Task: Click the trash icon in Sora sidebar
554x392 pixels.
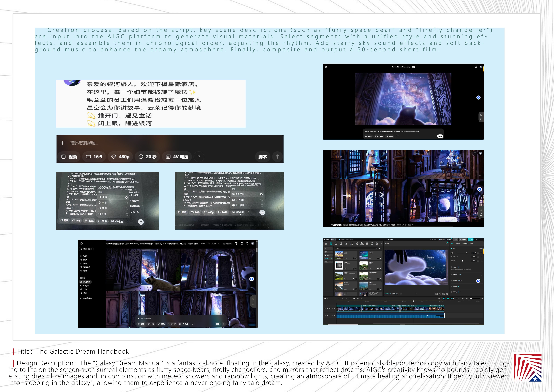Action: click(81, 293)
